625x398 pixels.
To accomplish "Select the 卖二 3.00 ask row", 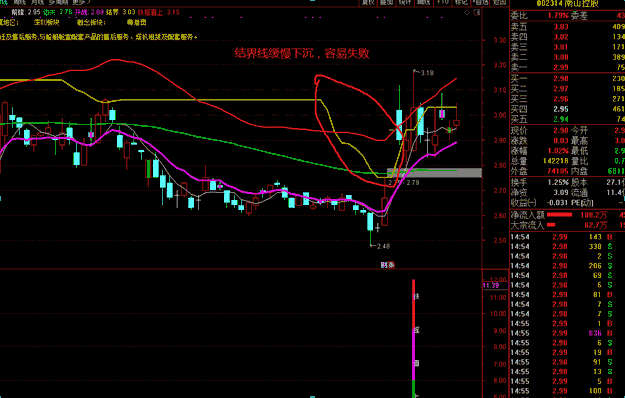I will [568, 57].
